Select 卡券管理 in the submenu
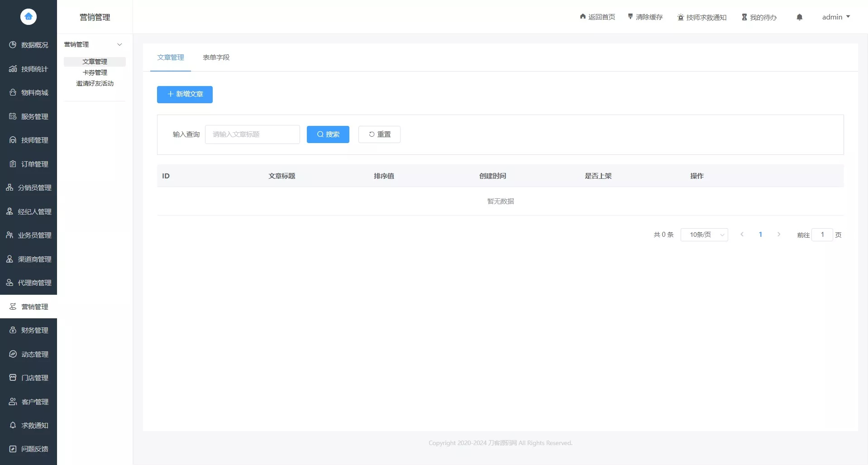This screenshot has height=465, width=868. click(95, 72)
